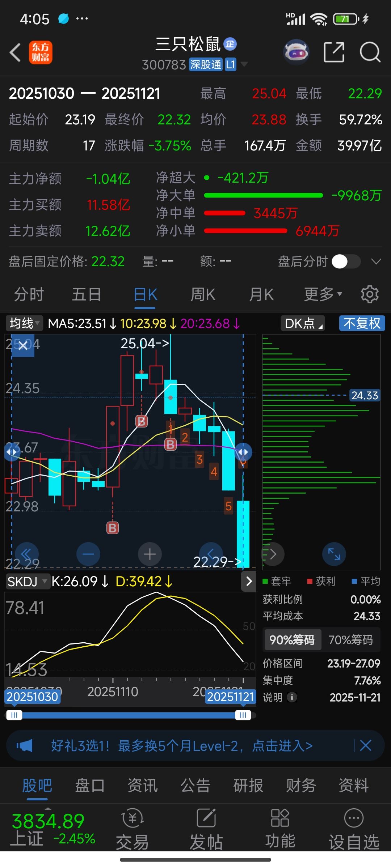Screen dimensions: 391x868
Task: Tap the arrow next to SKDJ values
Action: click(x=249, y=582)
